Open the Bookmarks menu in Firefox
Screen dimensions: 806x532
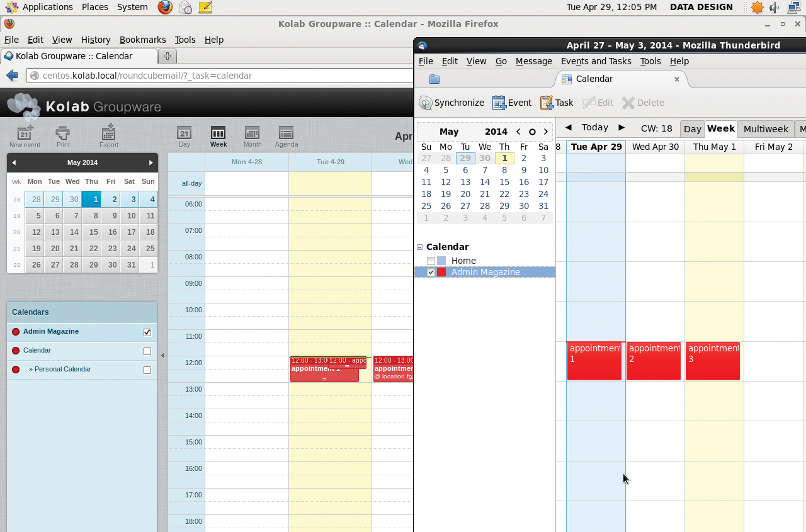click(142, 39)
